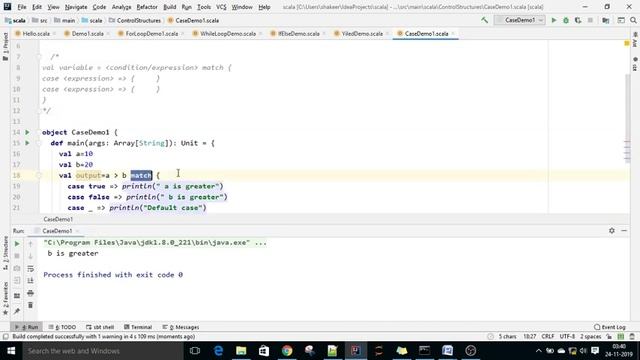640x360 pixels.
Task: Open the VCS menu
Action: click(221, 7)
